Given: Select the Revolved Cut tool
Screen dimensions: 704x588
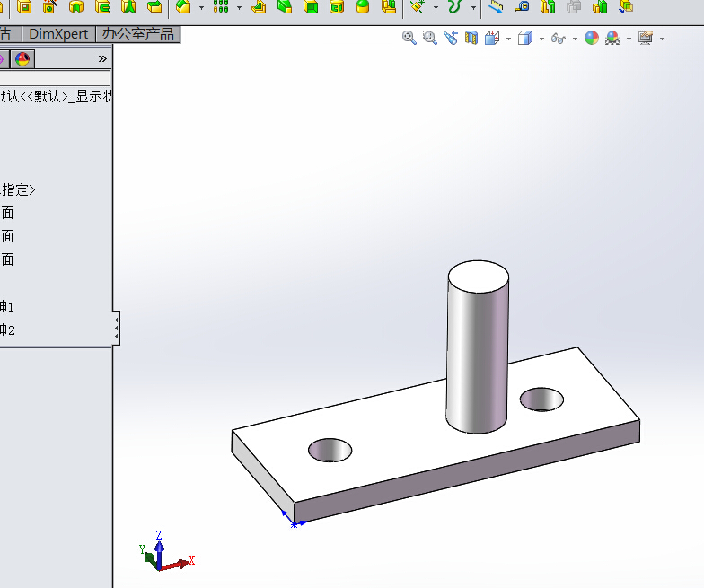Looking at the screenshot, I should tap(76, 7).
